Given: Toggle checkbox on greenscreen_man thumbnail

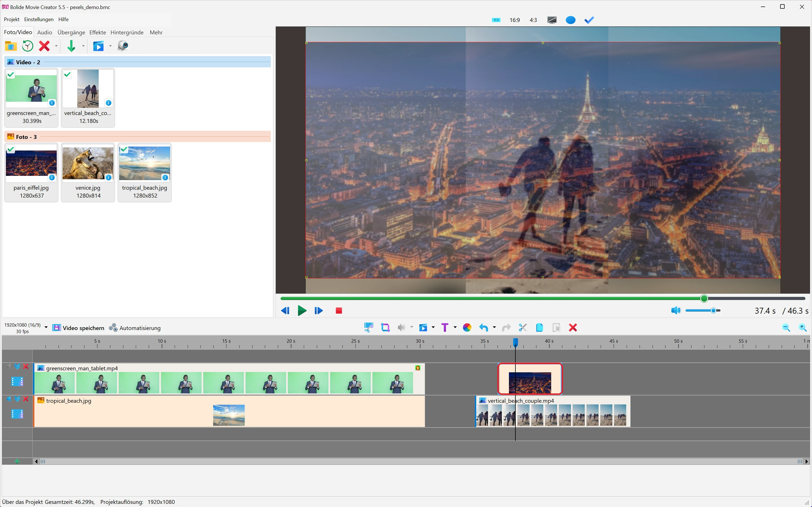Looking at the screenshot, I should click(x=11, y=74).
